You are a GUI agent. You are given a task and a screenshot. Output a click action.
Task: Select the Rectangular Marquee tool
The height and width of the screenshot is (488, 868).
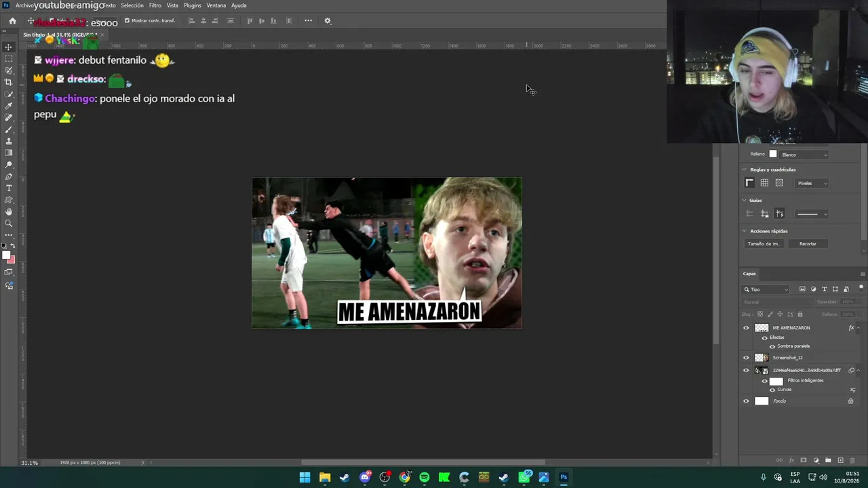9,59
